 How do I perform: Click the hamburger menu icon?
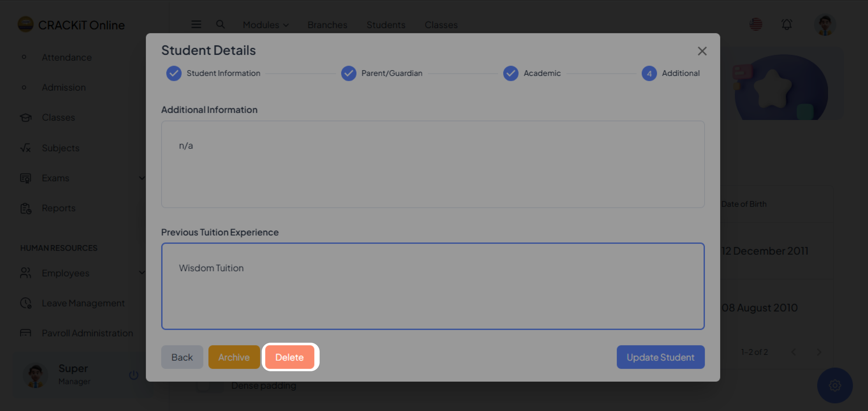tap(196, 24)
